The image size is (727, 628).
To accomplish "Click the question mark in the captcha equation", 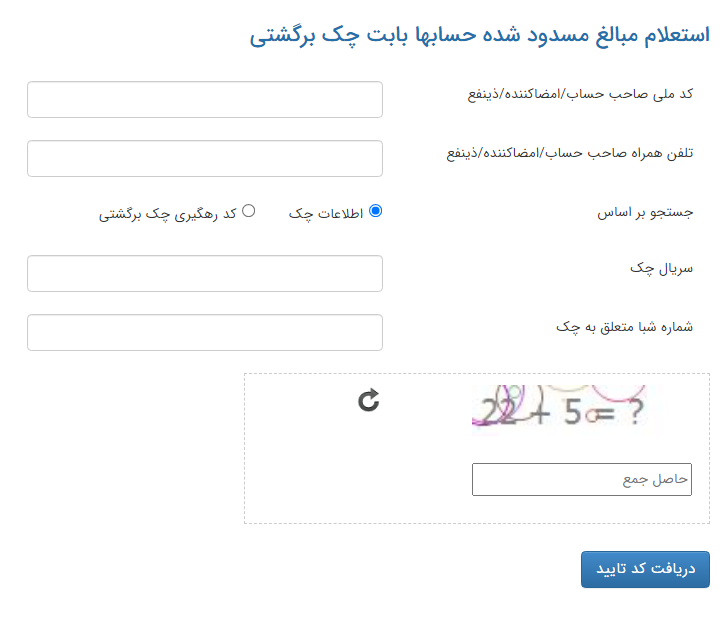I will pyautogui.click(x=632, y=412).
